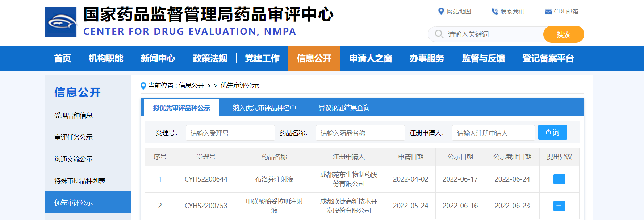Open 沟通交流公示 in sidebar
Screen dimensions: 644x220
pos(74,159)
